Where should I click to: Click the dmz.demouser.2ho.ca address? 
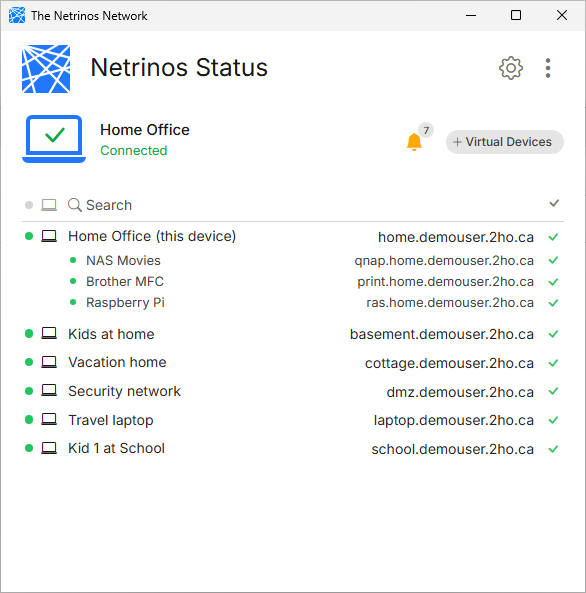460,392
